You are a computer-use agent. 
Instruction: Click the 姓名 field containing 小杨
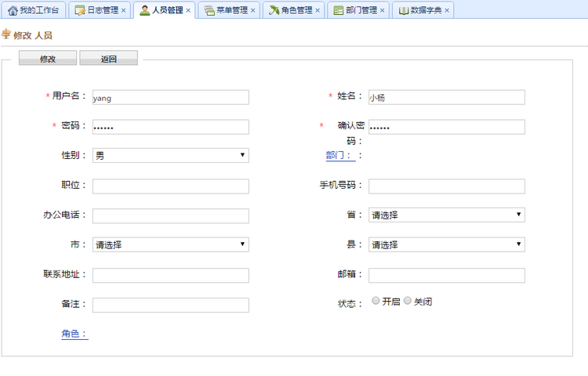447,97
